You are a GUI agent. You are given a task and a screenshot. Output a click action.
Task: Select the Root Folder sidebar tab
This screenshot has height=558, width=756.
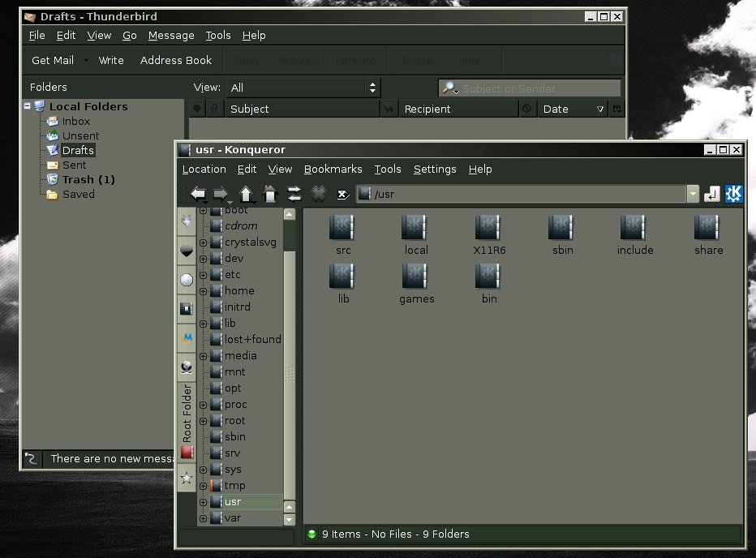[x=187, y=422]
